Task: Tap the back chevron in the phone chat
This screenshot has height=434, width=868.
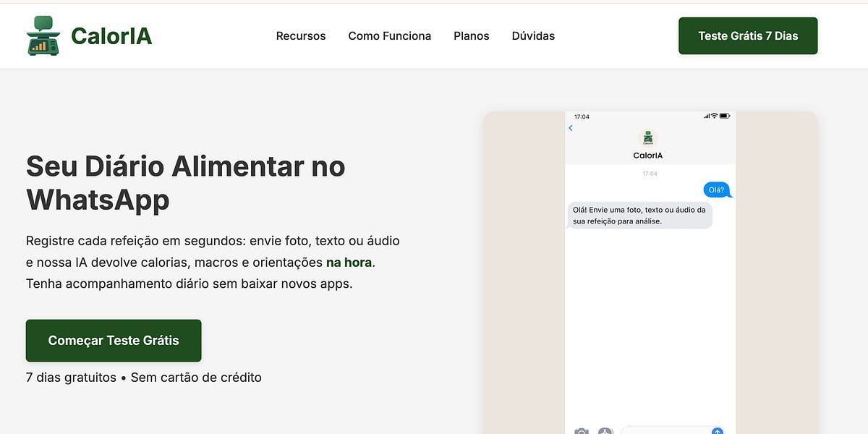Action: tap(571, 128)
